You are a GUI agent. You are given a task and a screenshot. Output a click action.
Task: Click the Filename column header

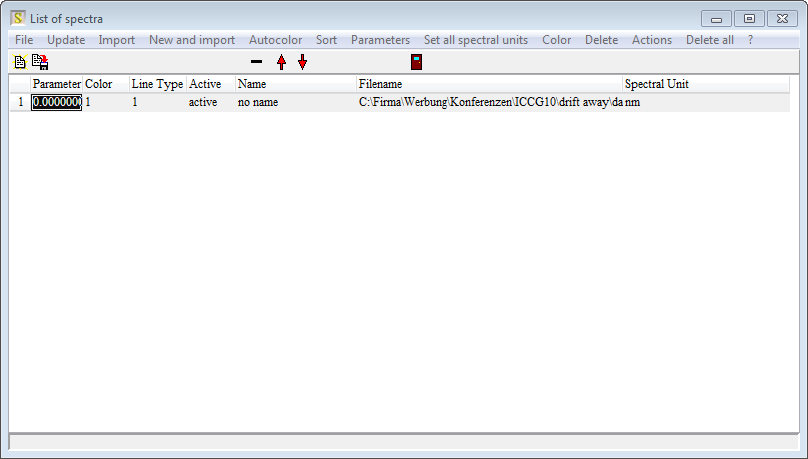coord(380,84)
